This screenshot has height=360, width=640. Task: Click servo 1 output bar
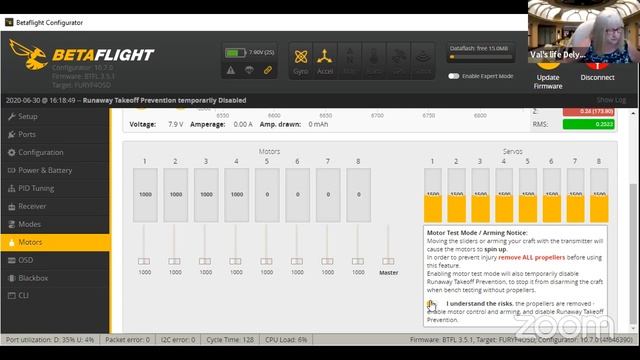(433, 195)
